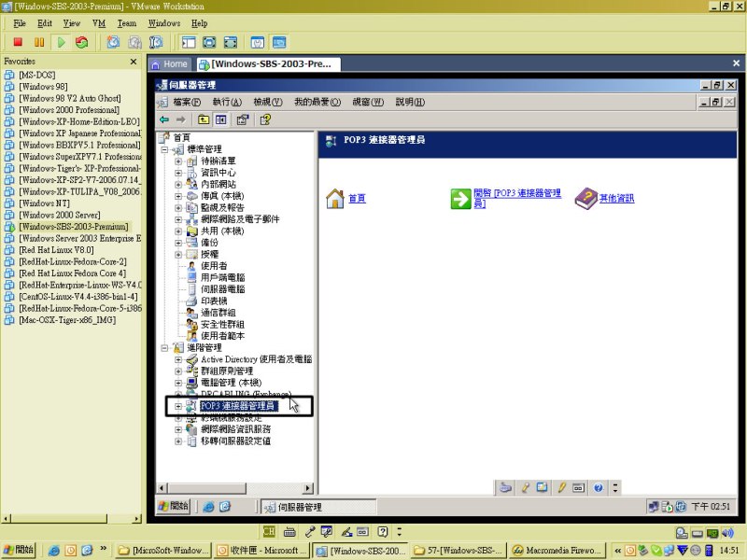
Task: Select the 安全性群組 tree item
Action: [x=222, y=324]
